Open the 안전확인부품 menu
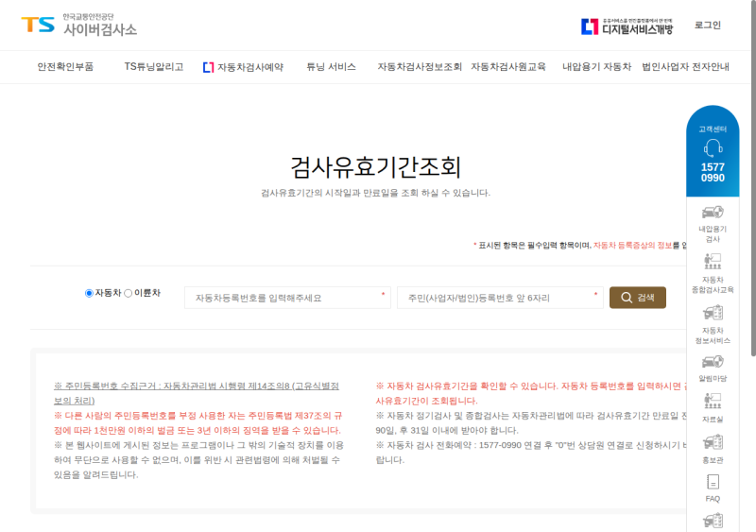The image size is (756, 532). pos(65,66)
